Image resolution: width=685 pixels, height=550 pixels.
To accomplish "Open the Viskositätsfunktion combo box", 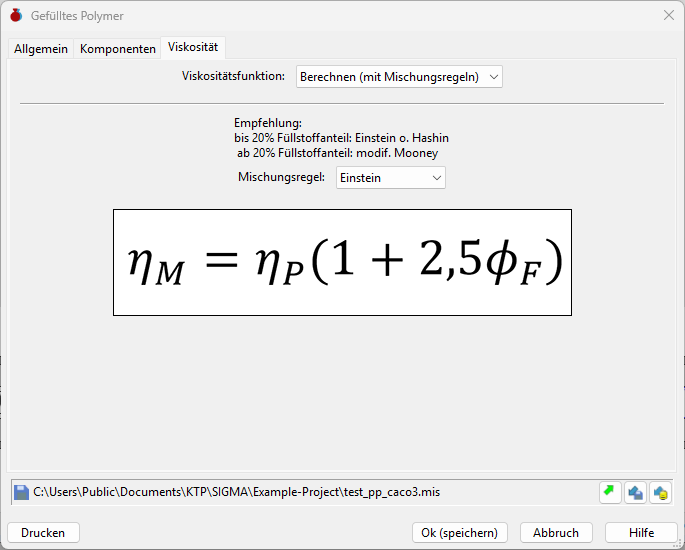I will click(x=399, y=77).
